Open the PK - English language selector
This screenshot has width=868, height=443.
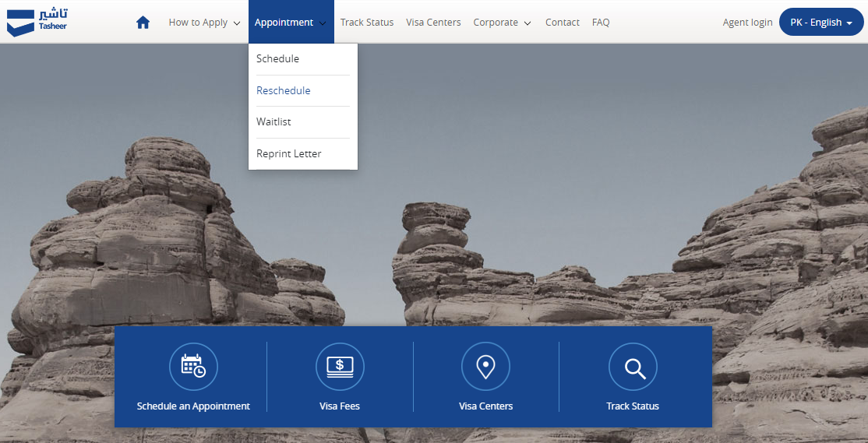click(x=821, y=22)
